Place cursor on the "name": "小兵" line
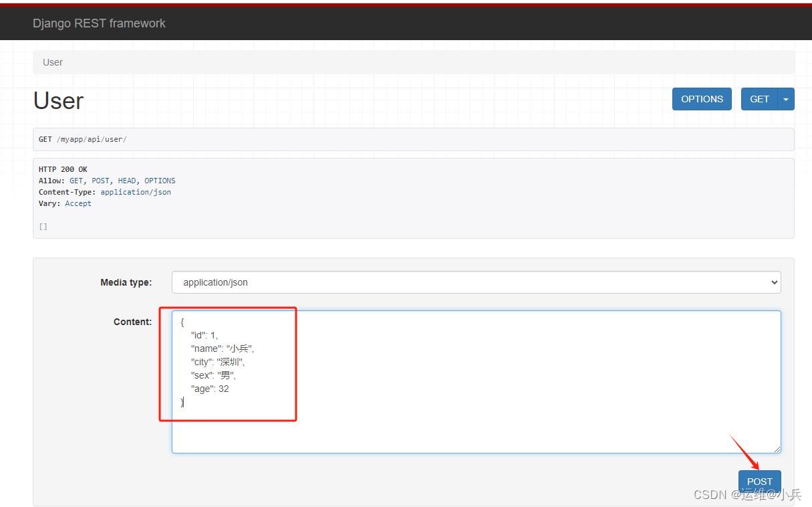This screenshot has height=507, width=812. point(223,348)
